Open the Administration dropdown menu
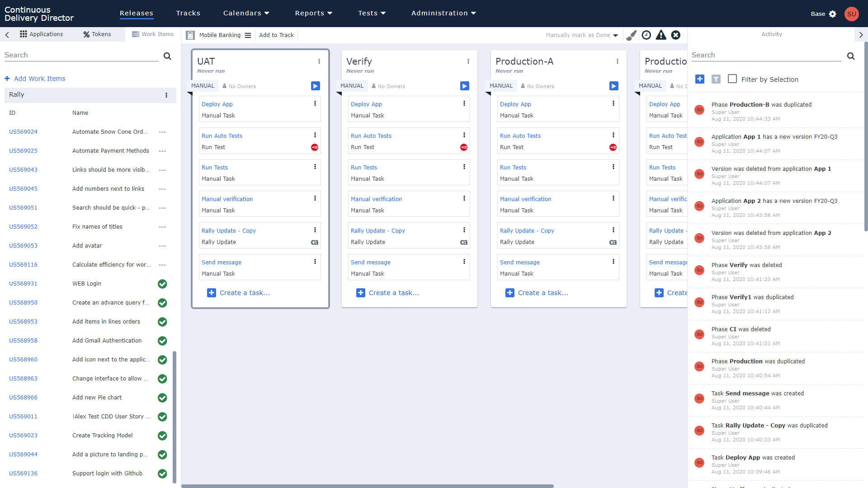868x488 pixels. 443,13
